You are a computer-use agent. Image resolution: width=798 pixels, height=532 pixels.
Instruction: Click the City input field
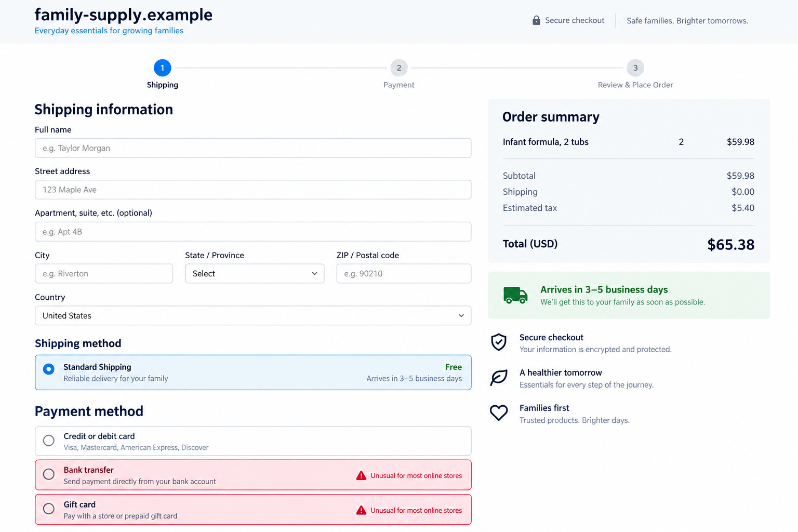coord(104,274)
